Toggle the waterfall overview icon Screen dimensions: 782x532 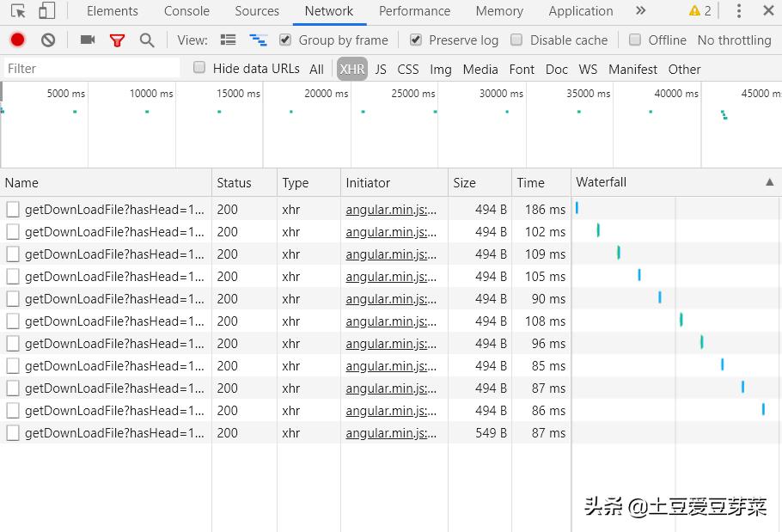[x=257, y=40]
